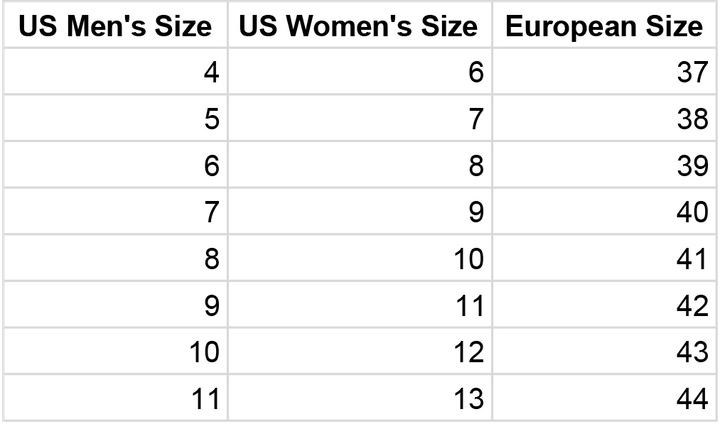Select the European Size header cell
The image size is (720, 424).
coord(604,27)
